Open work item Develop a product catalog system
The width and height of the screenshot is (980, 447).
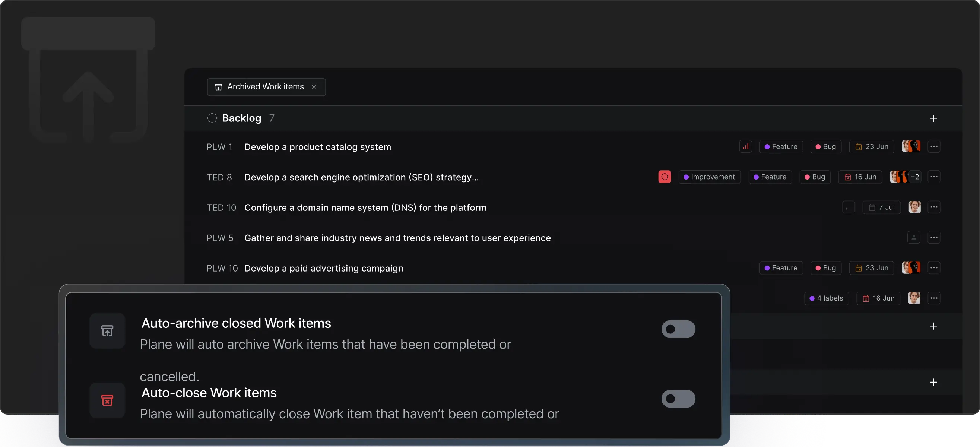coord(317,147)
